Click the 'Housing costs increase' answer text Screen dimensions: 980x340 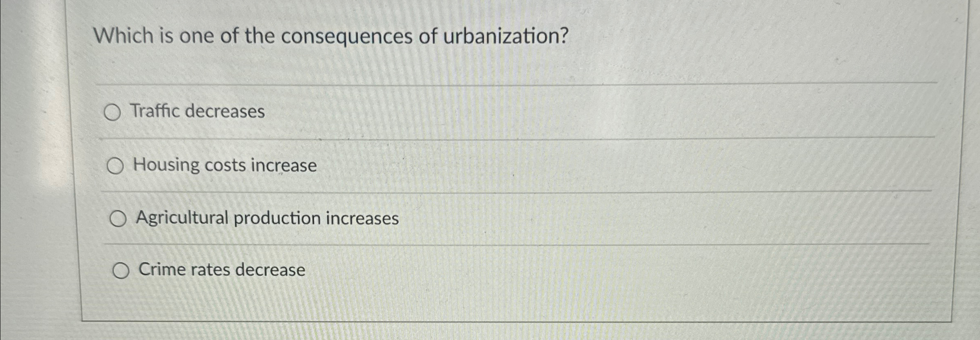point(224,165)
